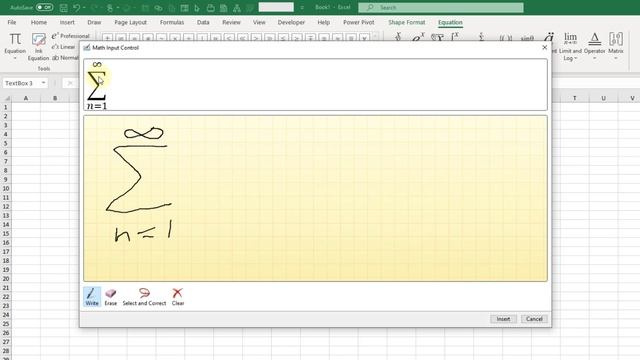Open the File tab
The width and height of the screenshot is (640, 360).
12,22
